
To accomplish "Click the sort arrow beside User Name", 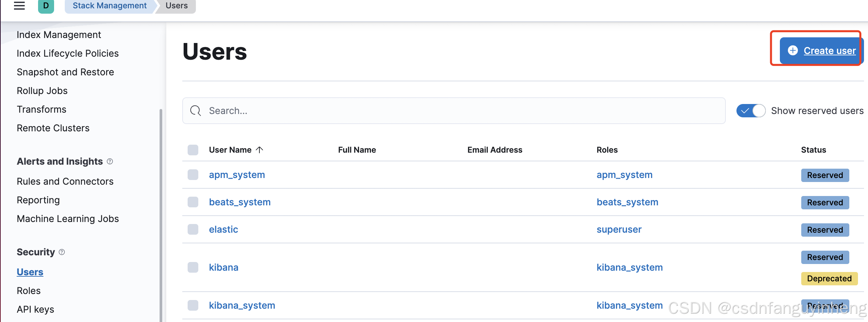I will click(x=259, y=150).
